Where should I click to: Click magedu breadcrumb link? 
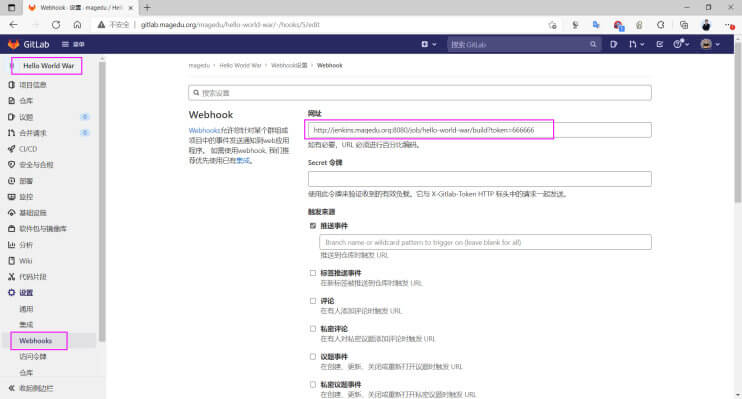point(199,65)
